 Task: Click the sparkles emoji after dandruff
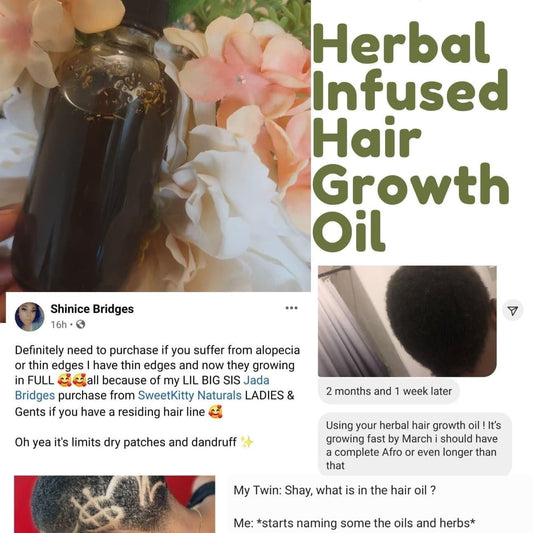[247, 442]
